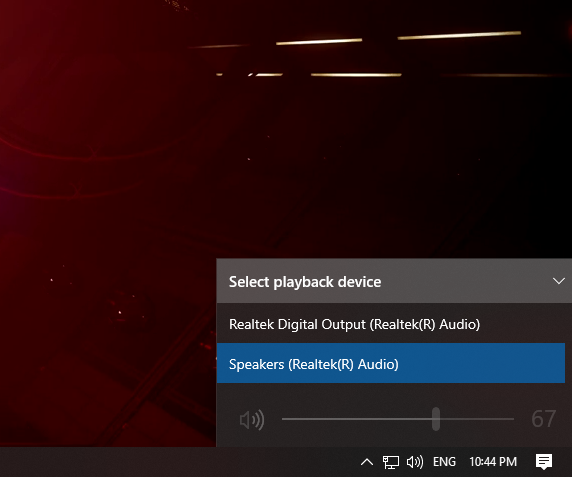Open the taskbar volume speaker icon
The width and height of the screenshot is (572, 477).
click(415, 462)
